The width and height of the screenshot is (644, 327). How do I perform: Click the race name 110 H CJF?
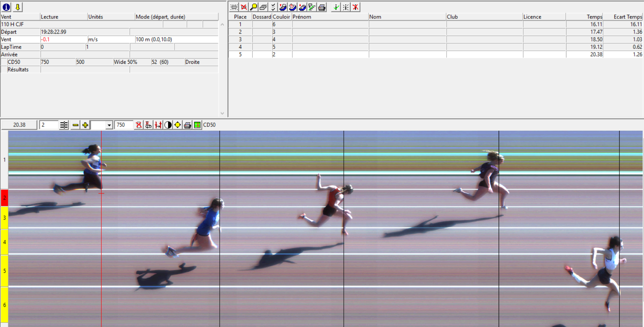pyautogui.click(x=12, y=24)
